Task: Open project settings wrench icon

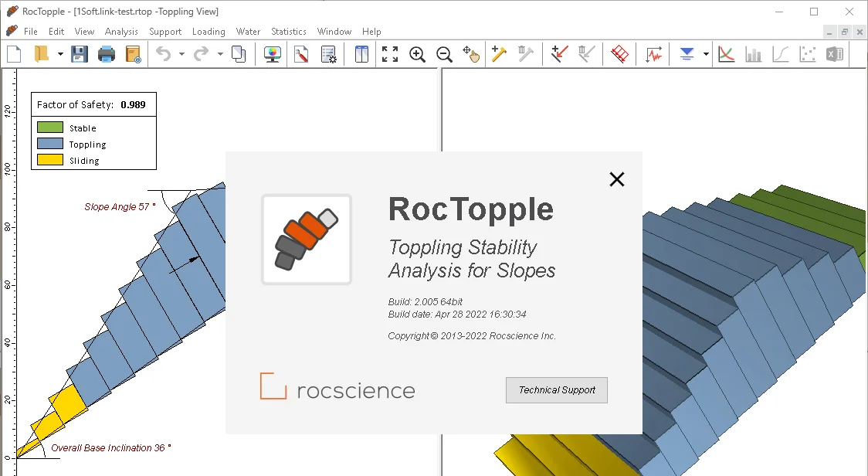Action: click(x=301, y=54)
